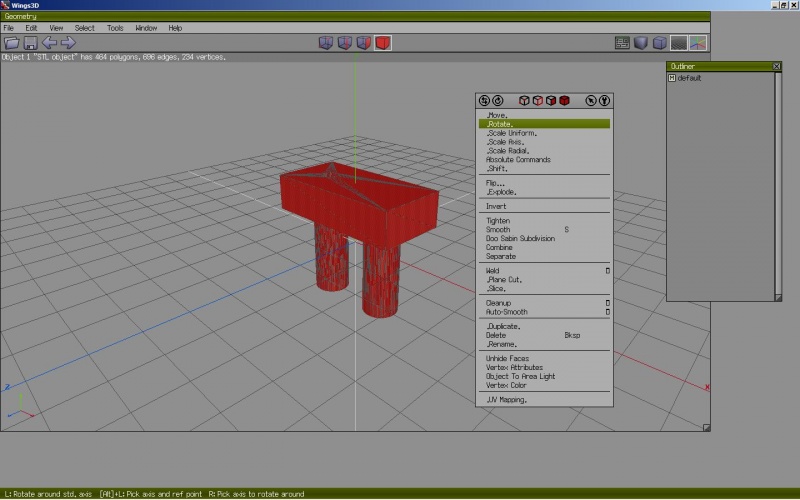The image size is (800, 500).
Task: Select body selection mode red cube icon
Action: 383,43
